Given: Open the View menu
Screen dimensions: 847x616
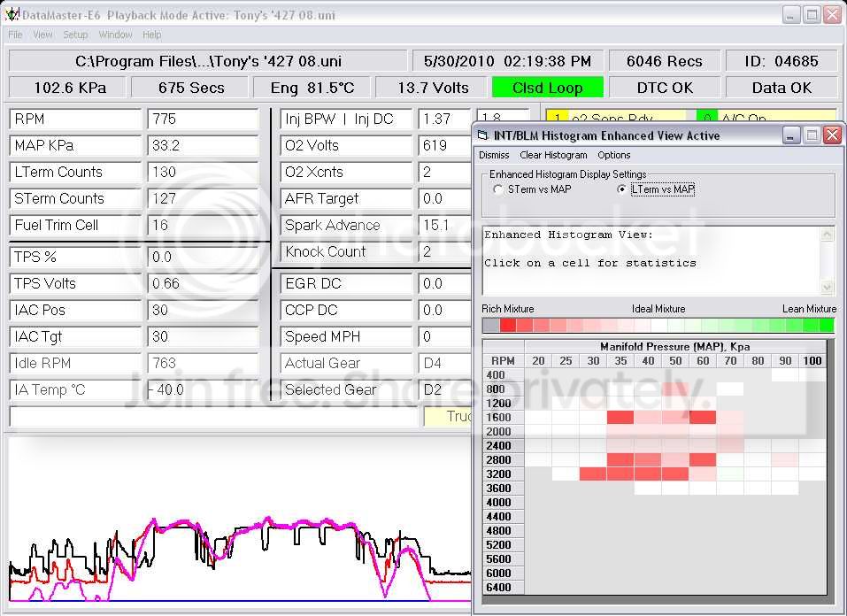Looking at the screenshot, I should point(42,35).
